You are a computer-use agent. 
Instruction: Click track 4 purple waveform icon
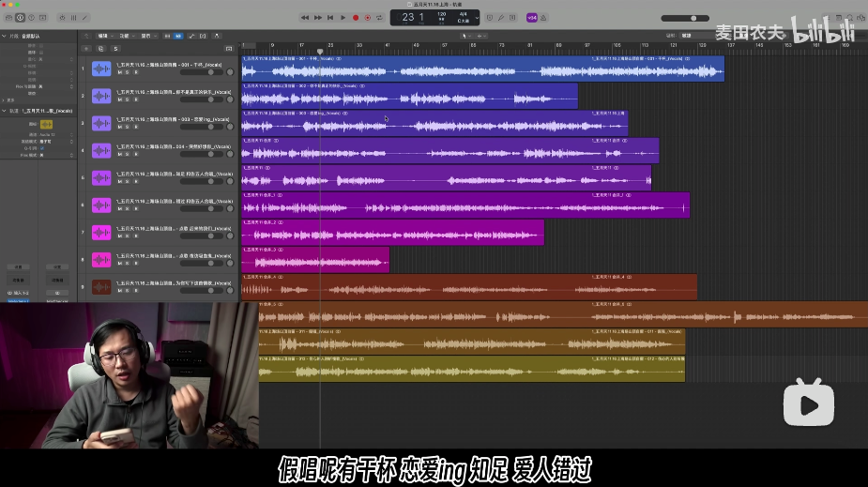(101, 150)
